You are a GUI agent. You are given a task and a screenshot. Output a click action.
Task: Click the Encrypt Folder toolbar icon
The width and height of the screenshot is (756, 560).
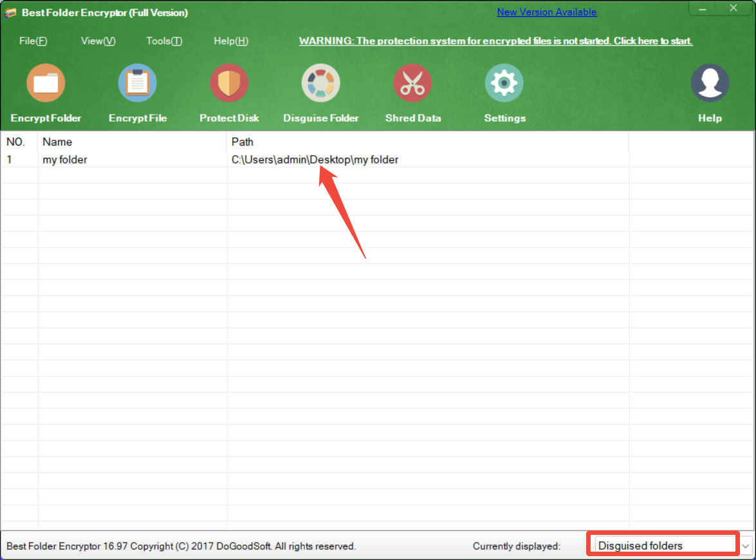pyautogui.click(x=46, y=83)
